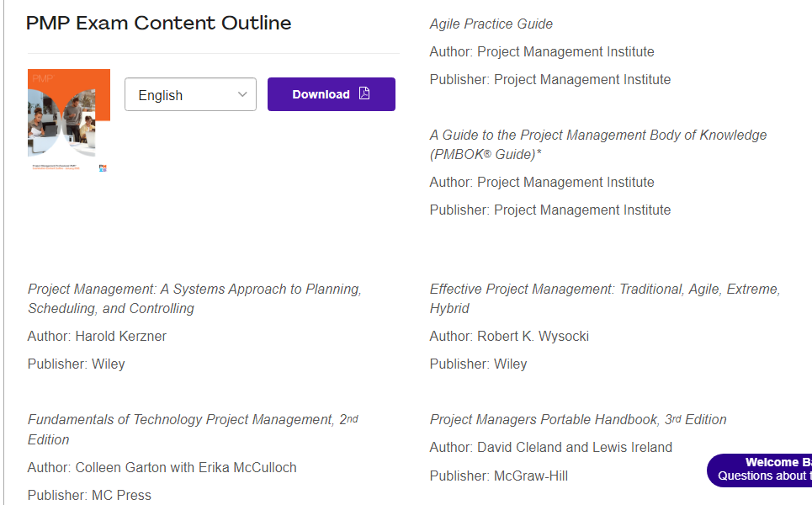812x505 pixels.
Task: Click the PDF icon on Download button
Action: click(364, 93)
